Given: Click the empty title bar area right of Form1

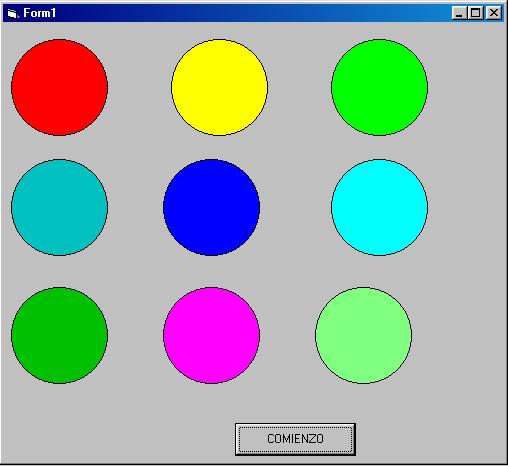Looking at the screenshot, I should click(x=253, y=13).
